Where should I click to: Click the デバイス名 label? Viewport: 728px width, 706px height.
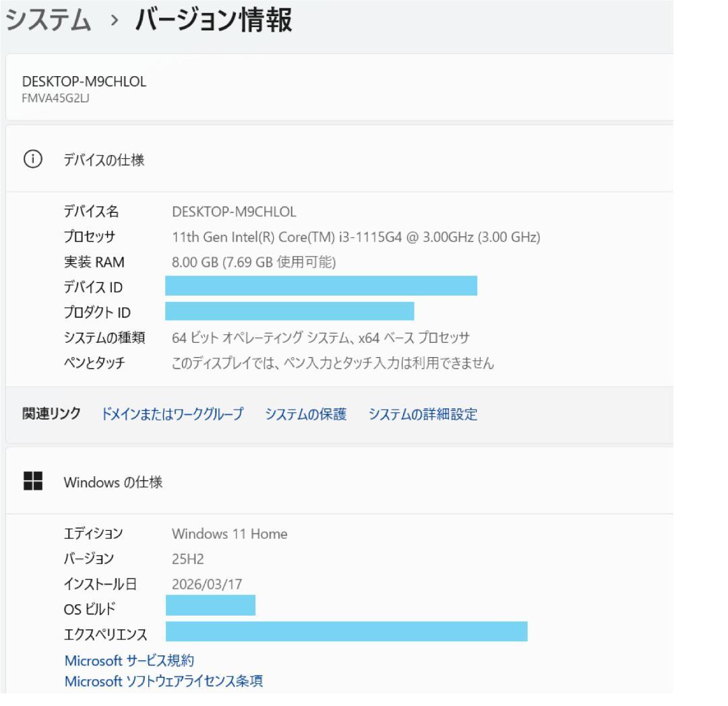pyautogui.click(x=92, y=212)
